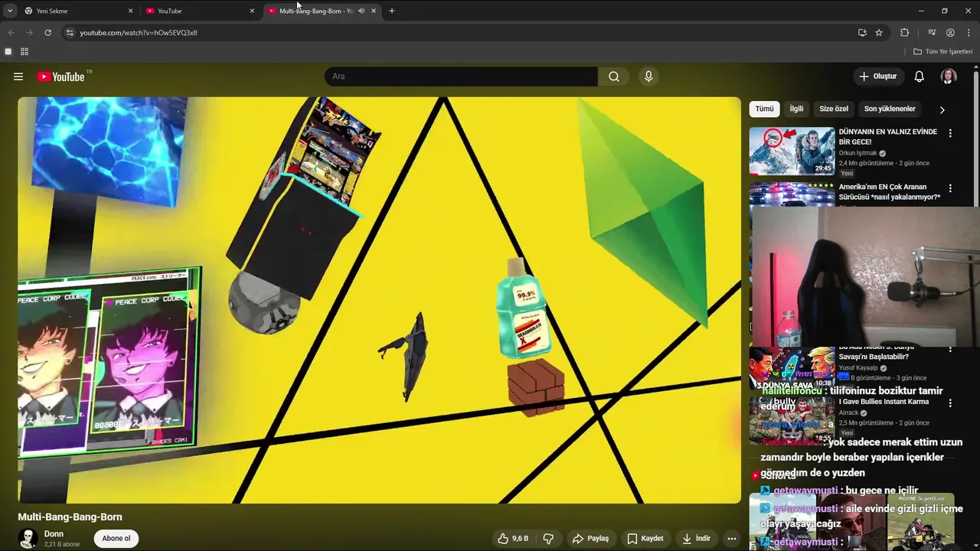The image size is (980, 551).
Task: Click the Ara search input field
Action: 461,77
